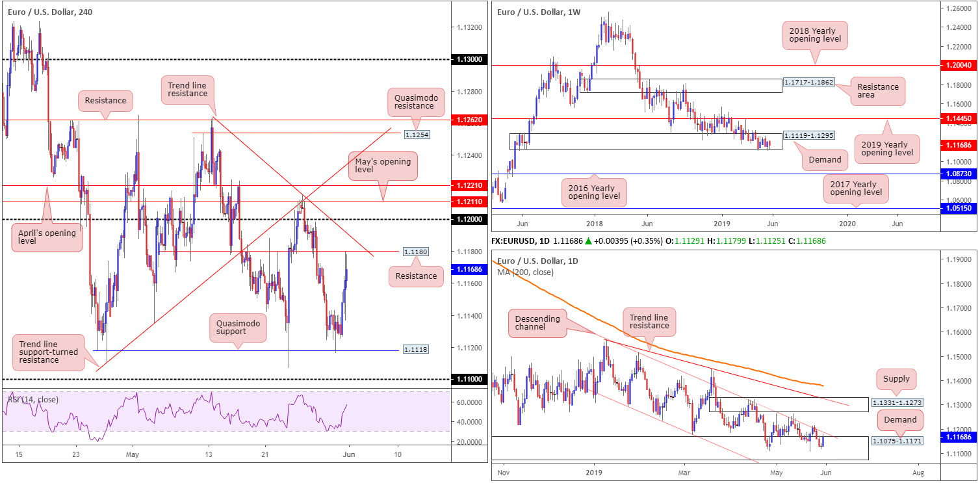Click the 60.0000 RSI scale value
980x483 pixels.
[x=469, y=402]
